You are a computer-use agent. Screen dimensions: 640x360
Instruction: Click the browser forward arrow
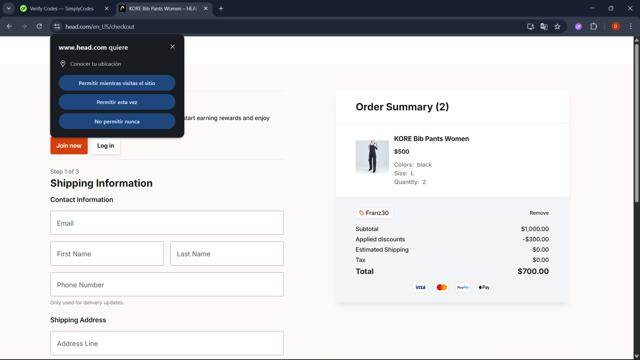click(x=24, y=27)
